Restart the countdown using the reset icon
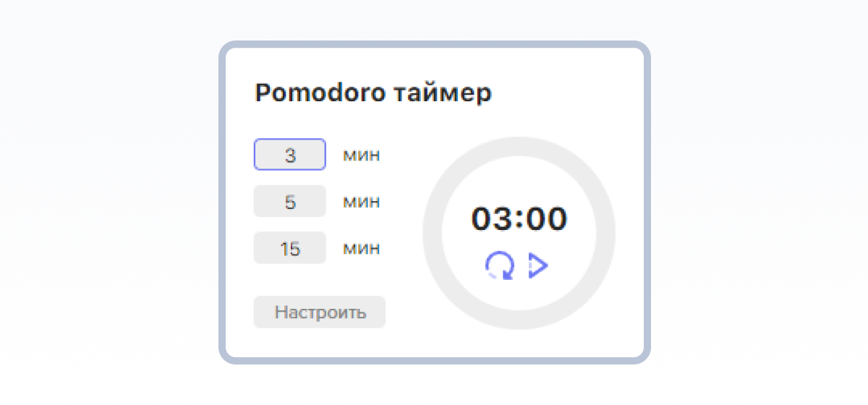 (500, 265)
